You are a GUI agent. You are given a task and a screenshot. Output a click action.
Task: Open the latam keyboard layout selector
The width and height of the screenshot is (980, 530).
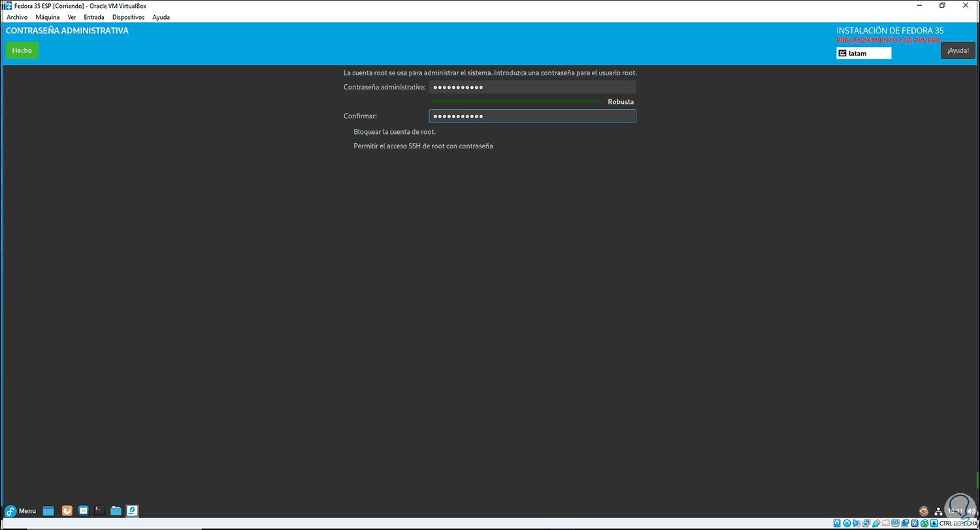point(864,54)
